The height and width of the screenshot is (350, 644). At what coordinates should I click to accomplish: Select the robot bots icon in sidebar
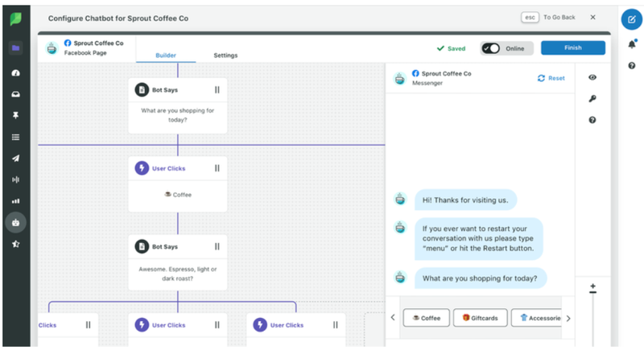point(15,222)
